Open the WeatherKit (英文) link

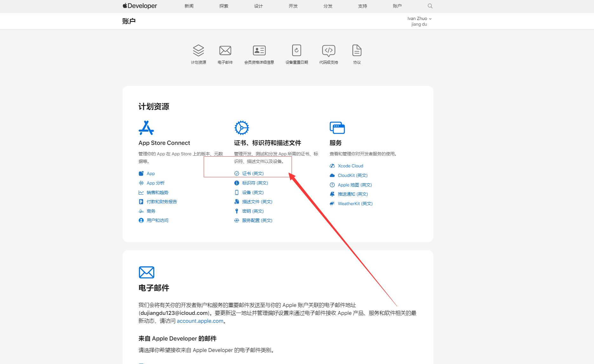tap(355, 204)
